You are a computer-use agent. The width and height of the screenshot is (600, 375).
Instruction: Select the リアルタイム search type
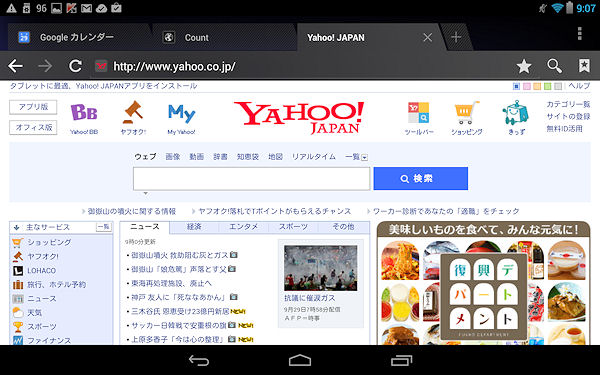click(x=313, y=157)
